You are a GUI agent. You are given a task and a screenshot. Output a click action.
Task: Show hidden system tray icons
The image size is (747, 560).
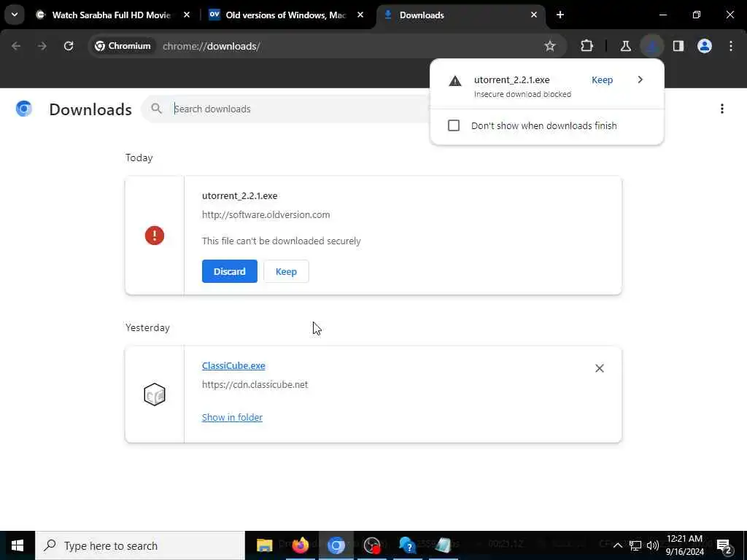click(x=617, y=545)
